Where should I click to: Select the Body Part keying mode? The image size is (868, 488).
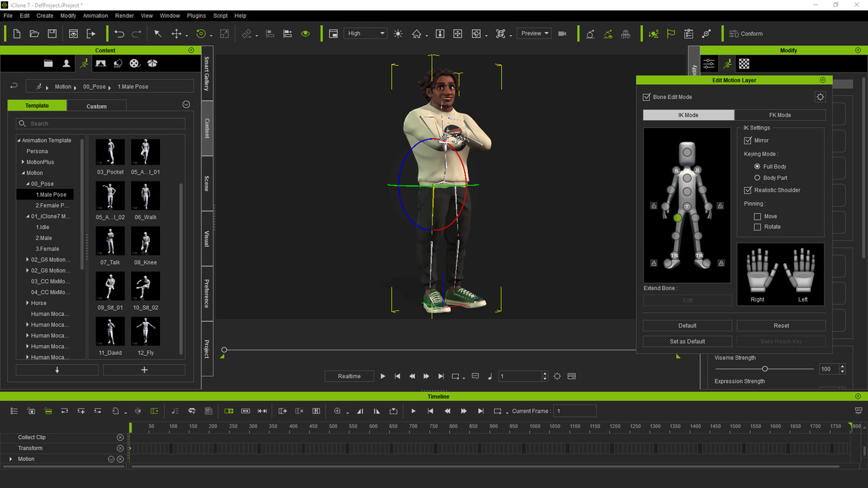click(x=757, y=178)
